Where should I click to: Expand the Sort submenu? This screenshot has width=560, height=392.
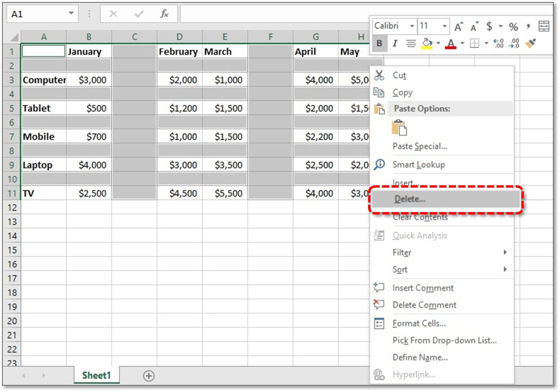[x=505, y=269]
